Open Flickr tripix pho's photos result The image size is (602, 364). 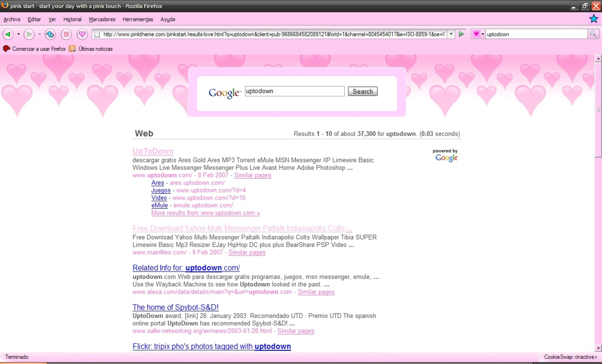pos(212,346)
